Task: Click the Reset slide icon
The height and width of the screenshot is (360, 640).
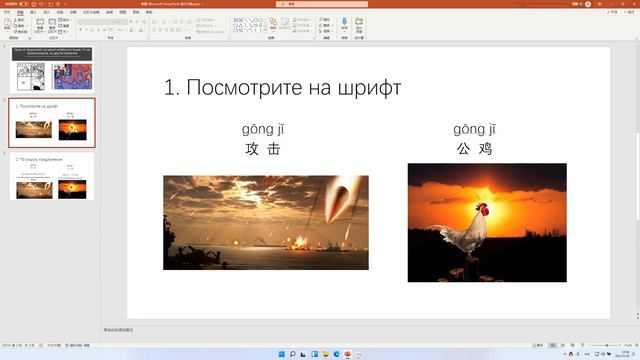Action: pyautogui.click(x=60, y=26)
